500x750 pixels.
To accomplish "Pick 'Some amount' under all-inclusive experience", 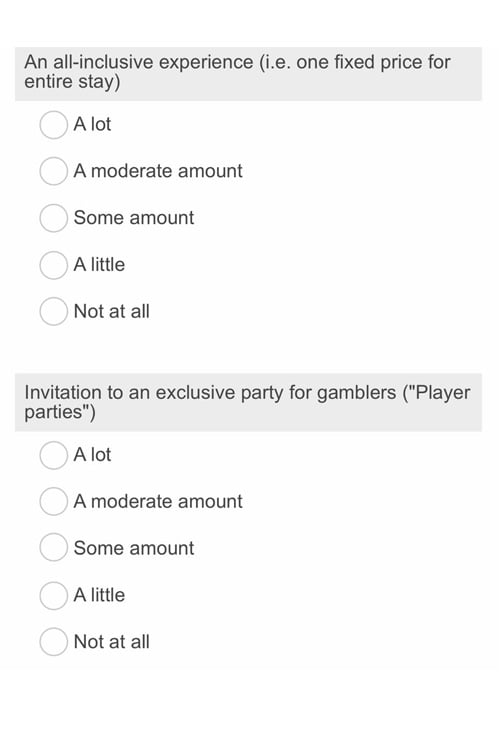I will coord(53,218).
